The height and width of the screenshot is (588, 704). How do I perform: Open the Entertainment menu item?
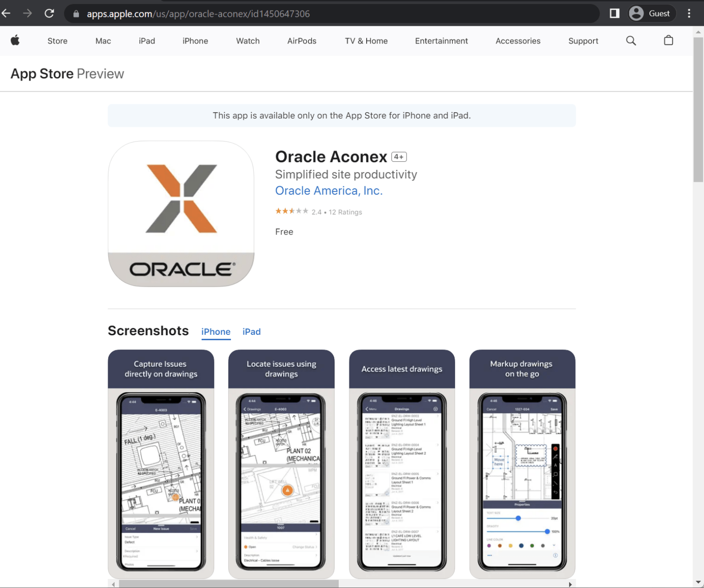[x=441, y=41]
